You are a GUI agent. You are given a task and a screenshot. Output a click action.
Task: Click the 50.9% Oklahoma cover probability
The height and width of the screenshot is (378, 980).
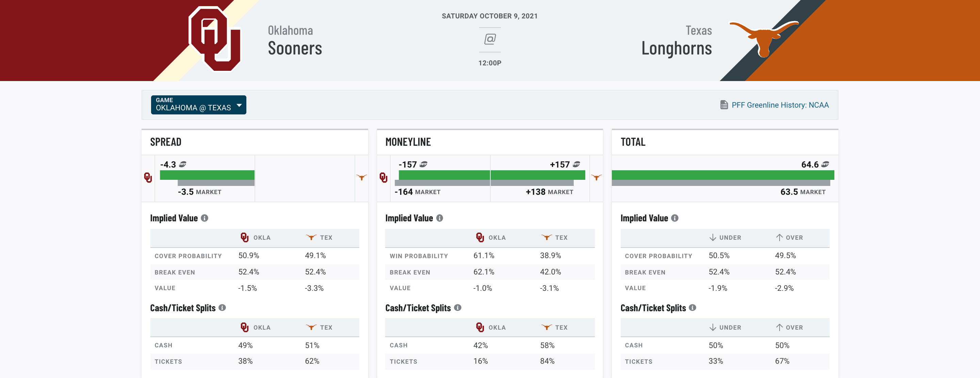(249, 255)
